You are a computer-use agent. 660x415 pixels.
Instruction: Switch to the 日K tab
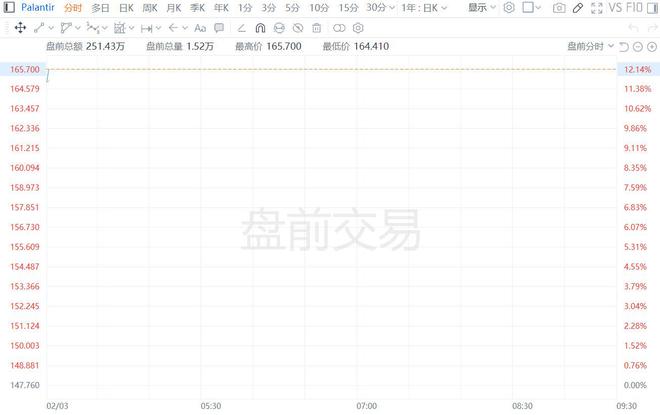[125, 7]
